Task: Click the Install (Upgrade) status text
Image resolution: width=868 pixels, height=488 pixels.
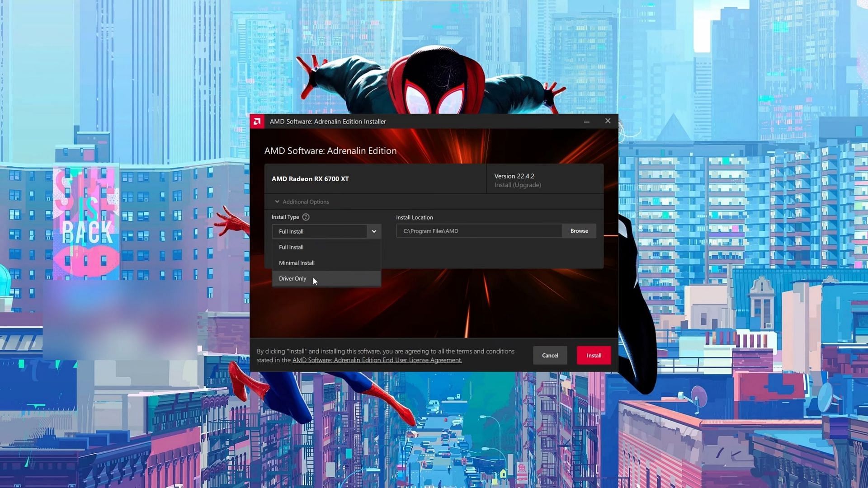Action: [518, 185]
